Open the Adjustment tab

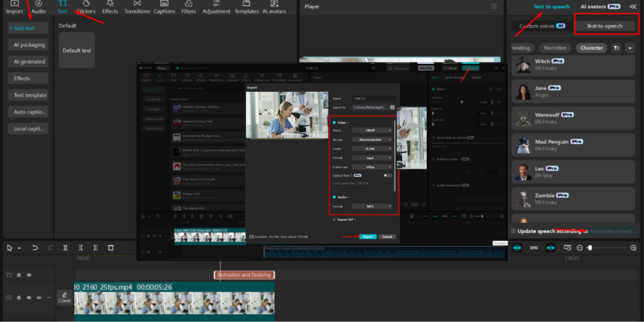pos(216,7)
